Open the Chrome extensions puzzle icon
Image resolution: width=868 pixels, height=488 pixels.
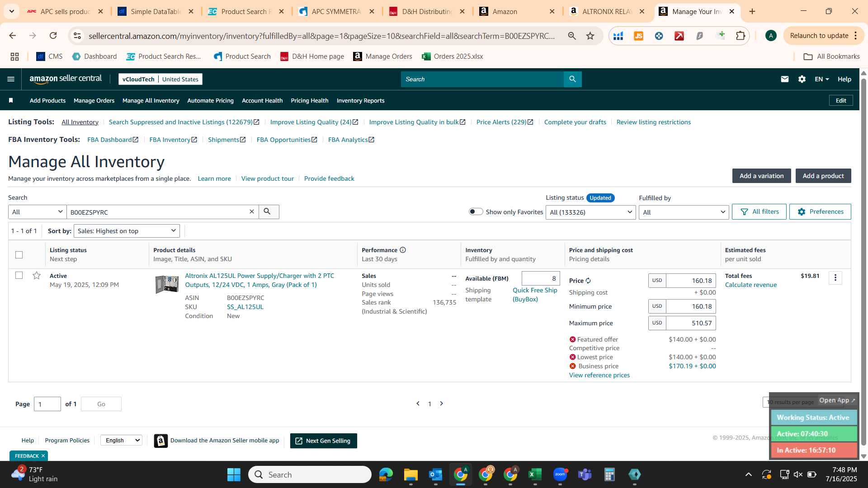point(741,36)
